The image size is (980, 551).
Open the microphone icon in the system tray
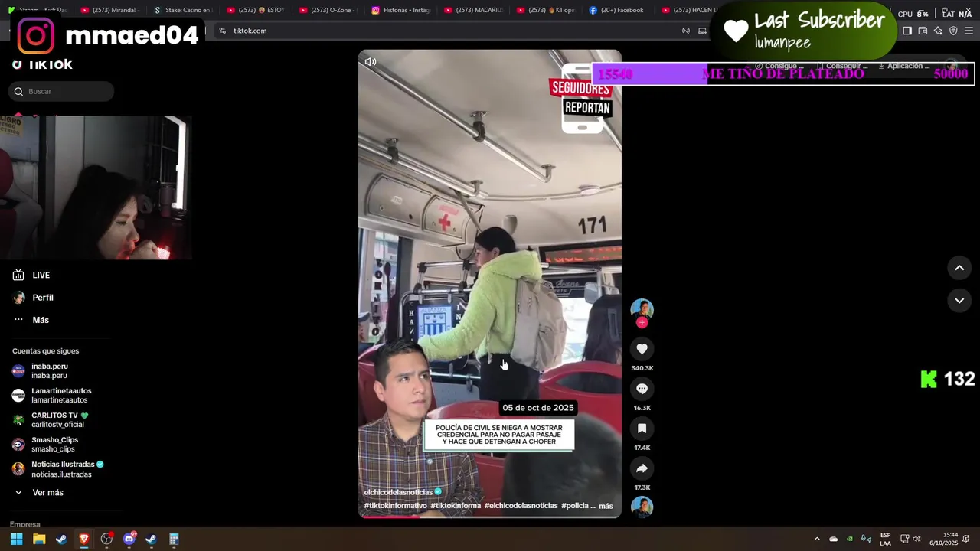coord(866,540)
